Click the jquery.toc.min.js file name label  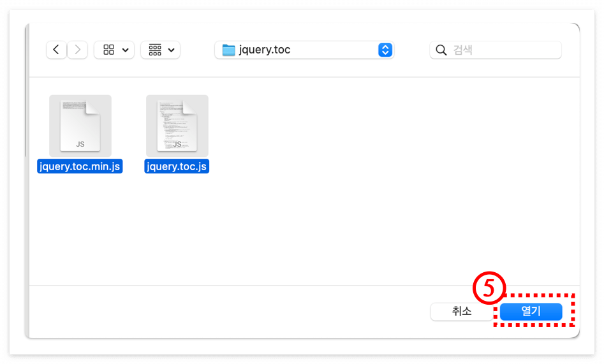click(80, 166)
